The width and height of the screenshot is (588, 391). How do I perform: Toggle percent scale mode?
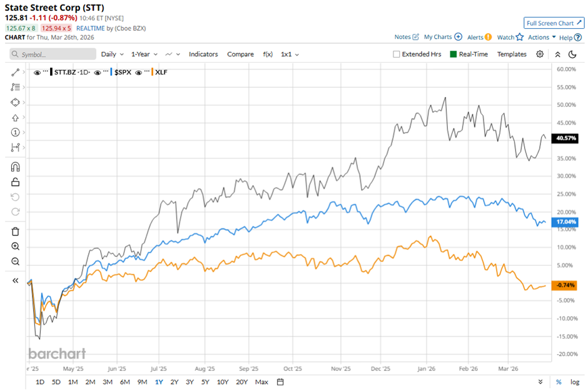(x=559, y=382)
